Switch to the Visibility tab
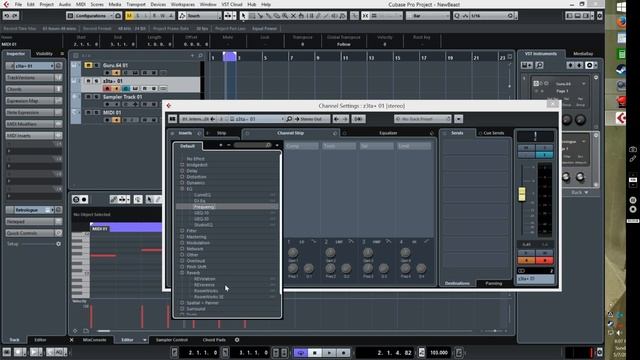 [x=44, y=53]
